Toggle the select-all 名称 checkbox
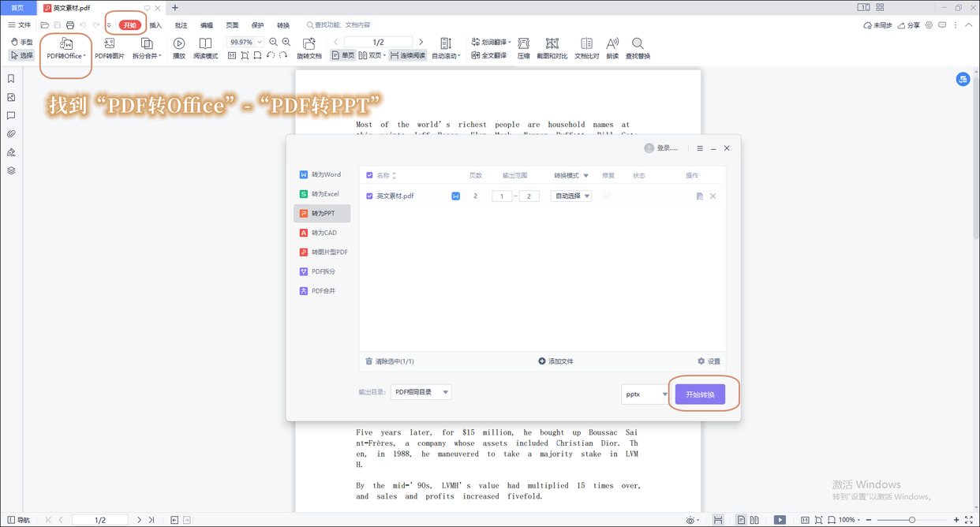The width and height of the screenshot is (980, 527). click(x=369, y=176)
